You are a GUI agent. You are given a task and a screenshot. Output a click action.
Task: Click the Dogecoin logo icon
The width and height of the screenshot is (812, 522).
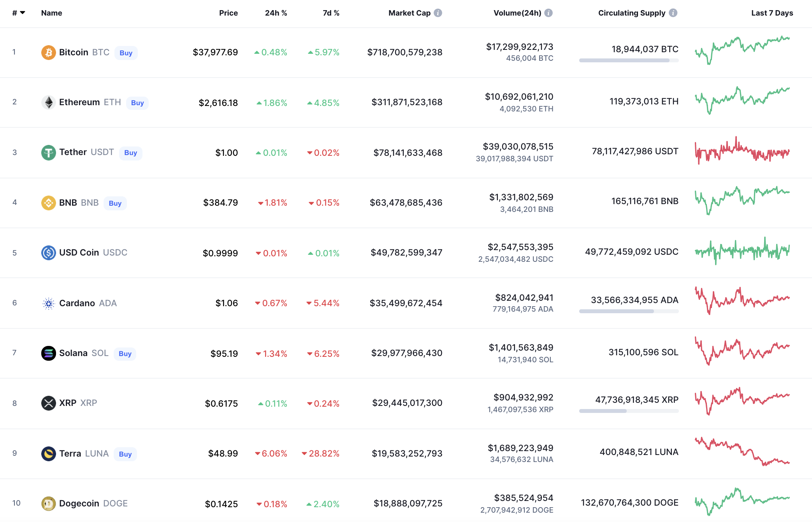49,503
